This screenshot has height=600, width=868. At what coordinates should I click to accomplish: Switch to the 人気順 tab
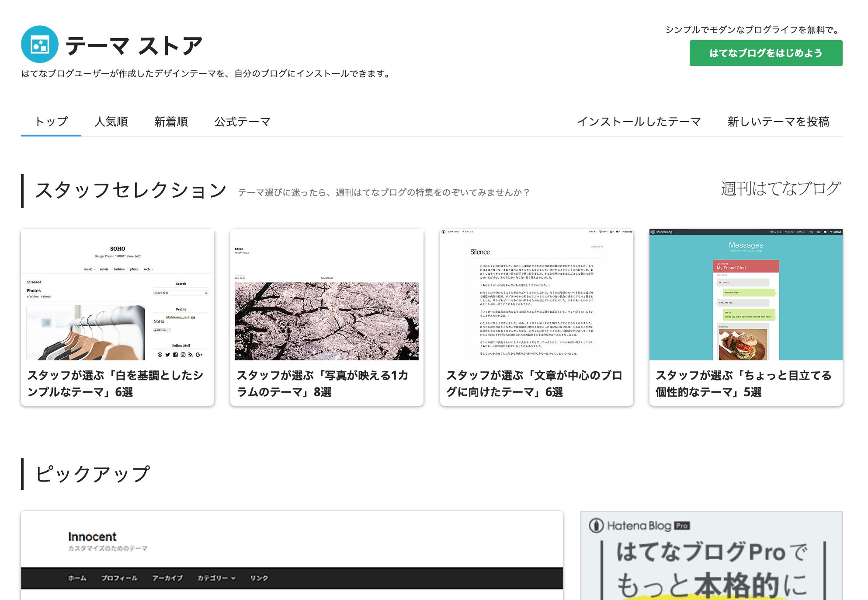pyautogui.click(x=111, y=121)
